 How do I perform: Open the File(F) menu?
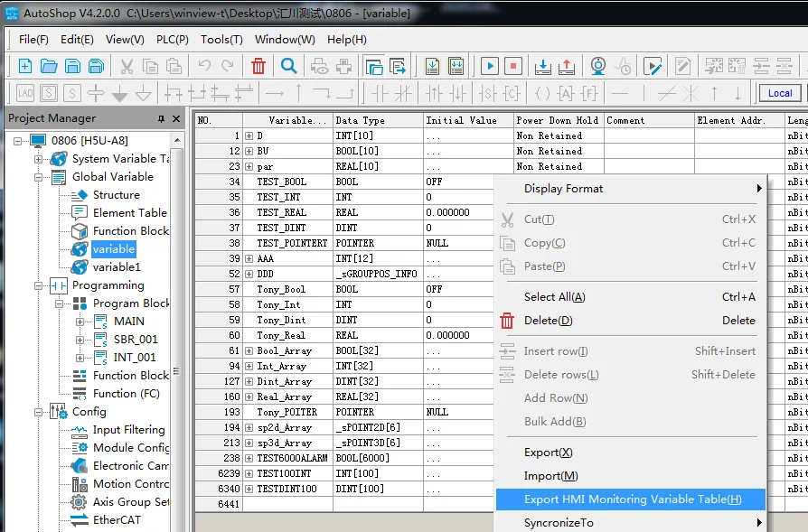pyautogui.click(x=33, y=40)
